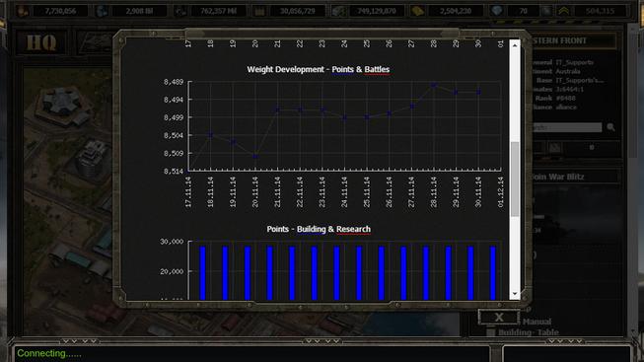Image resolution: width=644 pixels, height=362 pixels.
Task: Click the Join War Blitz button
Action: point(574,177)
